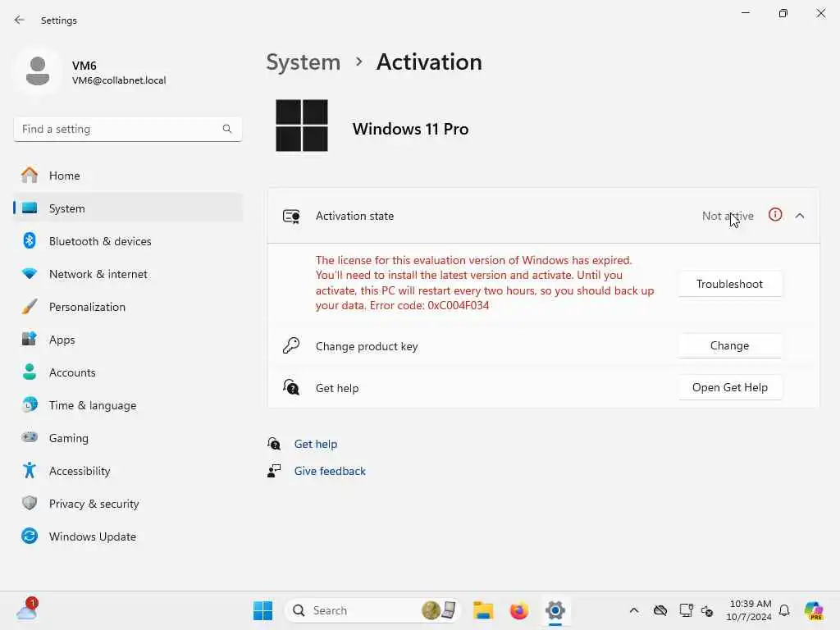Open the weather widget in taskbar
Viewport: 840px width, 630px height.
pyautogui.click(x=27, y=609)
